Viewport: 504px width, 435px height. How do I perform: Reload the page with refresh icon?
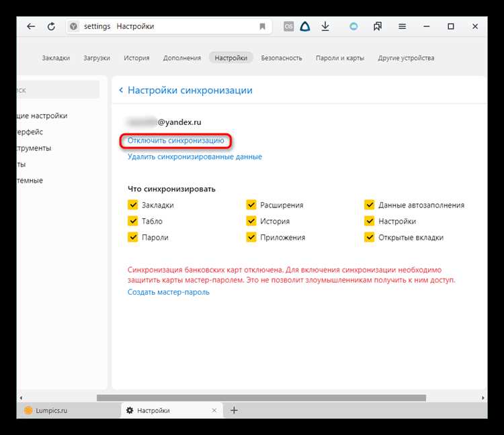coord(51,26)
